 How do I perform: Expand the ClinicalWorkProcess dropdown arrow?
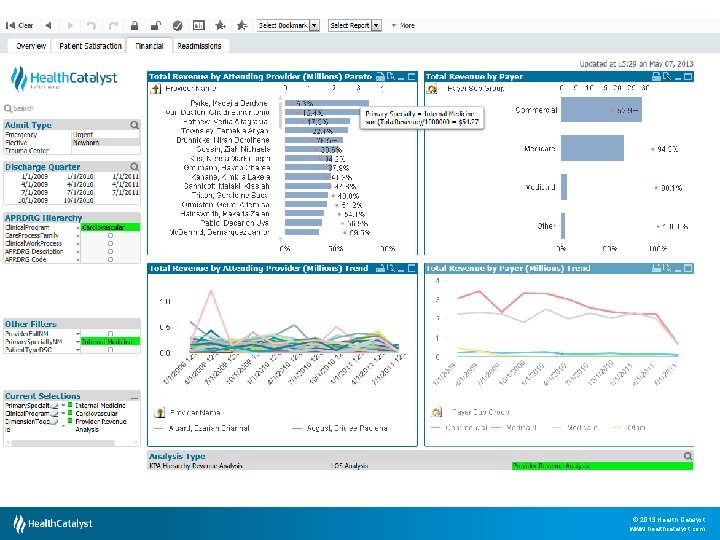coord(78,244)
